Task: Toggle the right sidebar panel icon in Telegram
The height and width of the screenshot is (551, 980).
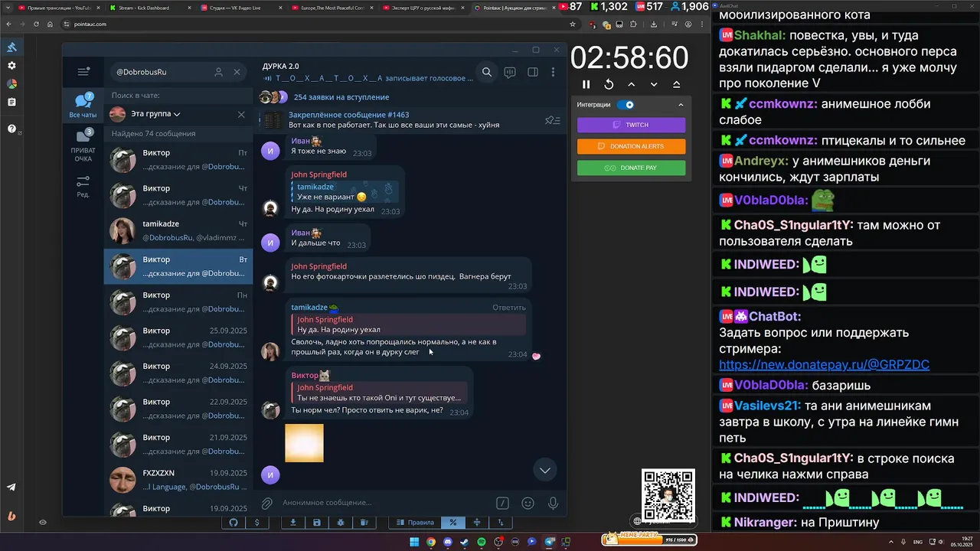Action: (x=533, y=72)
